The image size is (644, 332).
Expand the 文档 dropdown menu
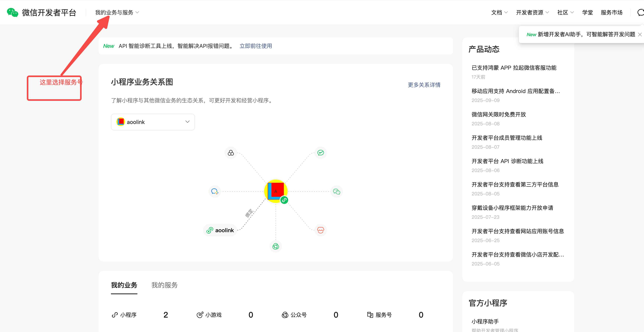click(499, 12)
